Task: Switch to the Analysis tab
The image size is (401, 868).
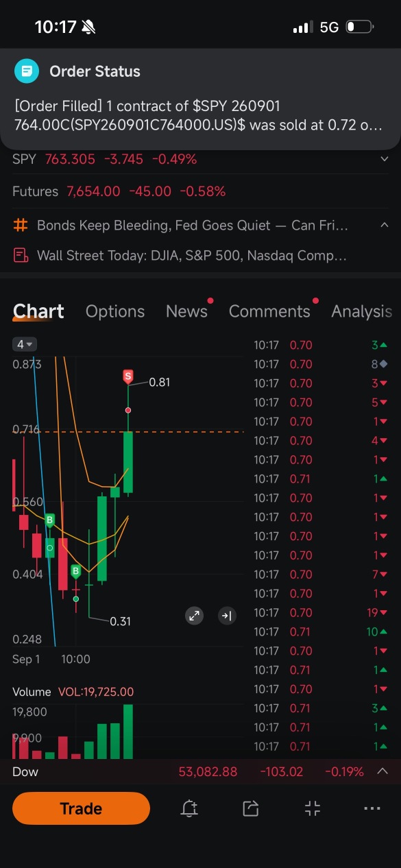Action: [362, 311]
